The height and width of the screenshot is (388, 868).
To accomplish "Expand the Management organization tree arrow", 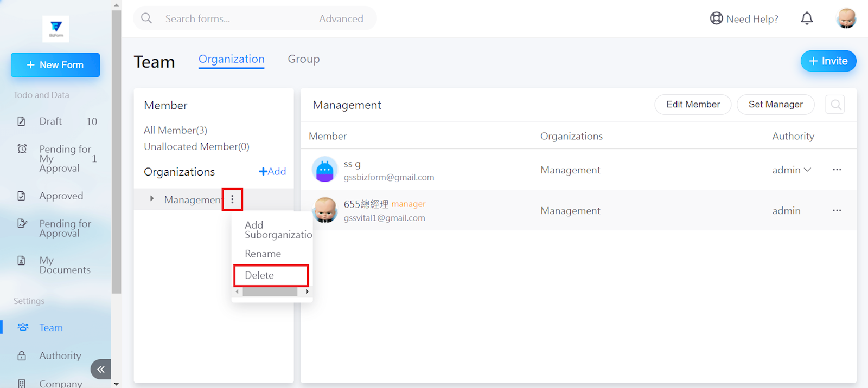I will (x=152, y=199).
